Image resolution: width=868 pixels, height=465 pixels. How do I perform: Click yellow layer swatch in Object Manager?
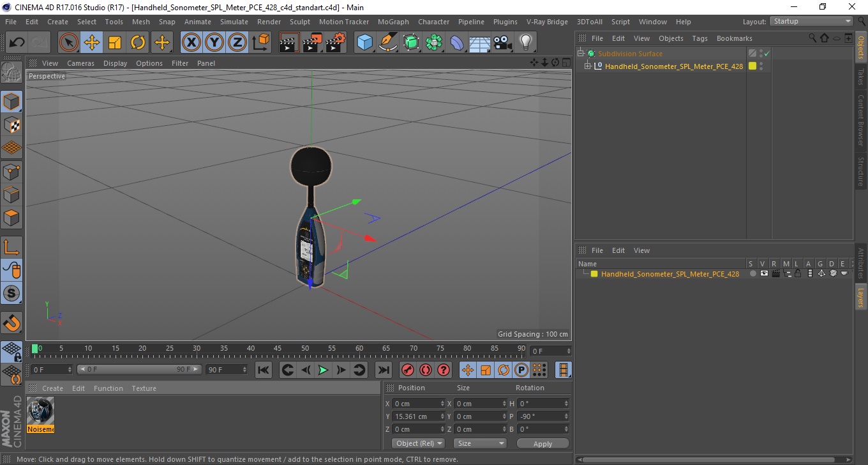pos(752,66)
